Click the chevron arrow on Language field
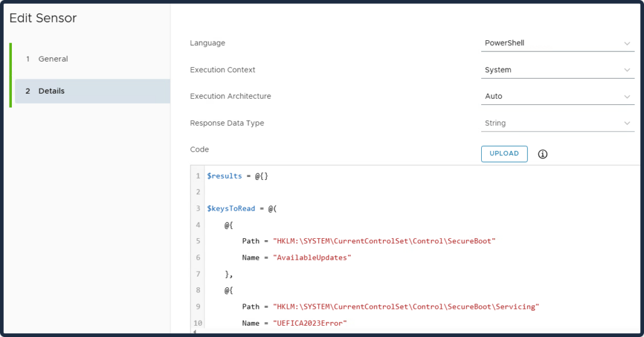The width and height of the screenshot is (644, 337). click(627, 43)
